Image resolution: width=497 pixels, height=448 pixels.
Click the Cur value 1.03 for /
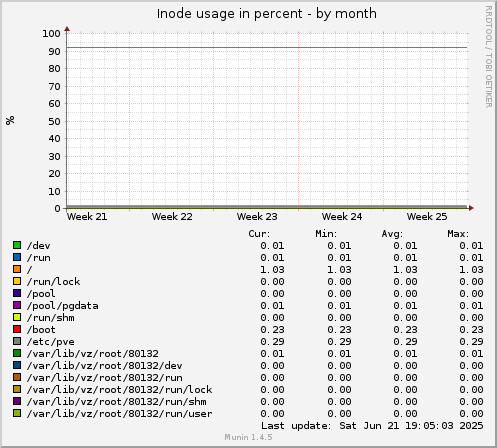click(272, 270)
